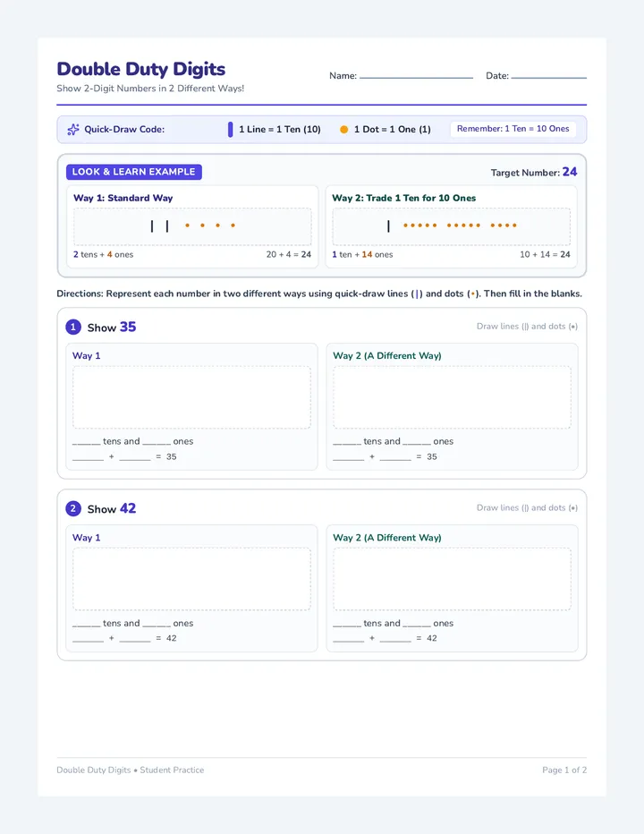Click the purple line icon for 1 Ten
This screenshot has height=834, width=644.
point(230,129)
